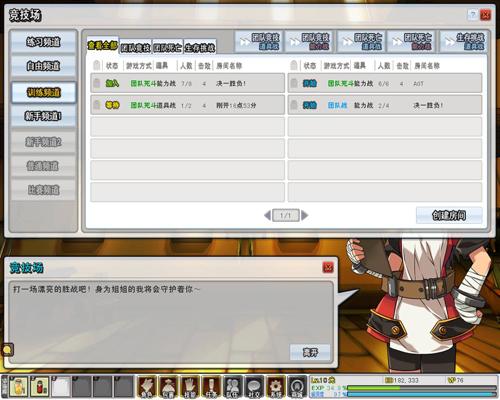Open the bag inventory icon in bottom bar
500x400 pixels.
coord(168,387)
